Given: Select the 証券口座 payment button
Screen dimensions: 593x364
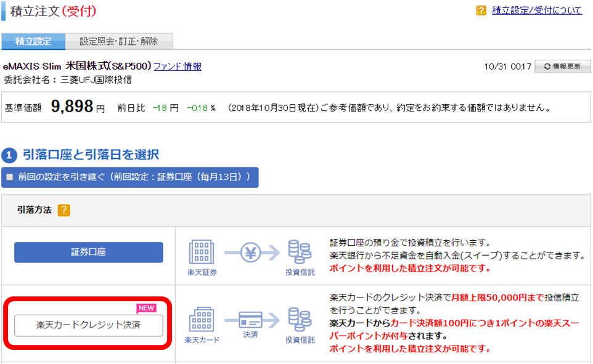Looking at the screenshot, I should click(x=89, y=252).
